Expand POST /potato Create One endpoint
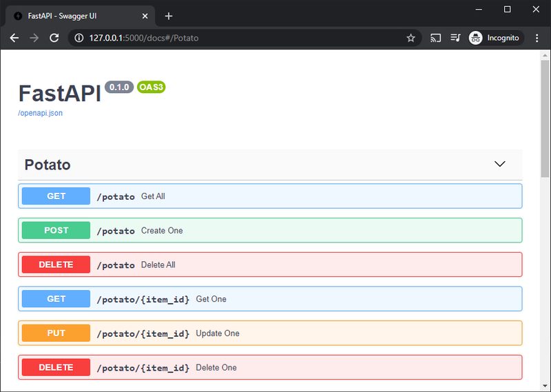The width and height of the screenshot is (551, 392). [270, 230]
